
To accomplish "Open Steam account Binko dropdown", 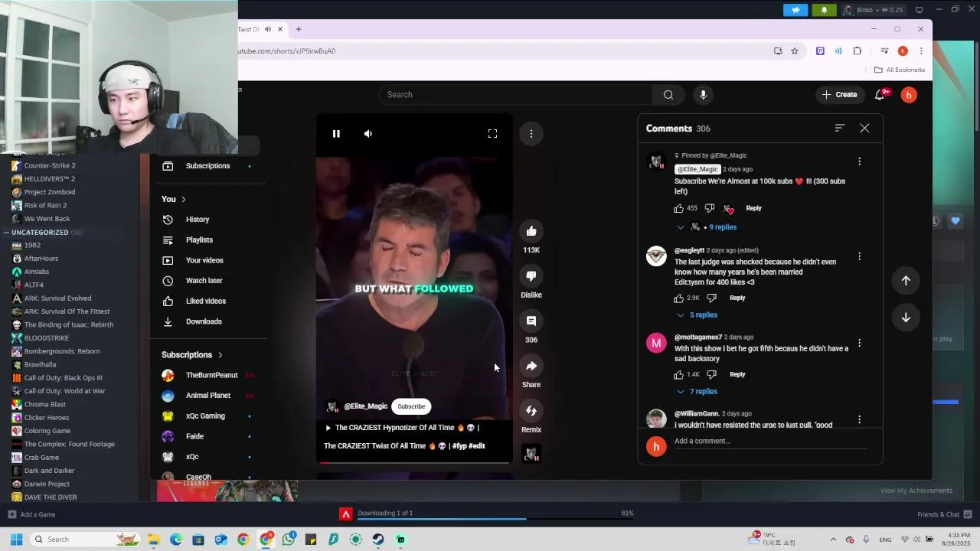I will pos(873,10).
